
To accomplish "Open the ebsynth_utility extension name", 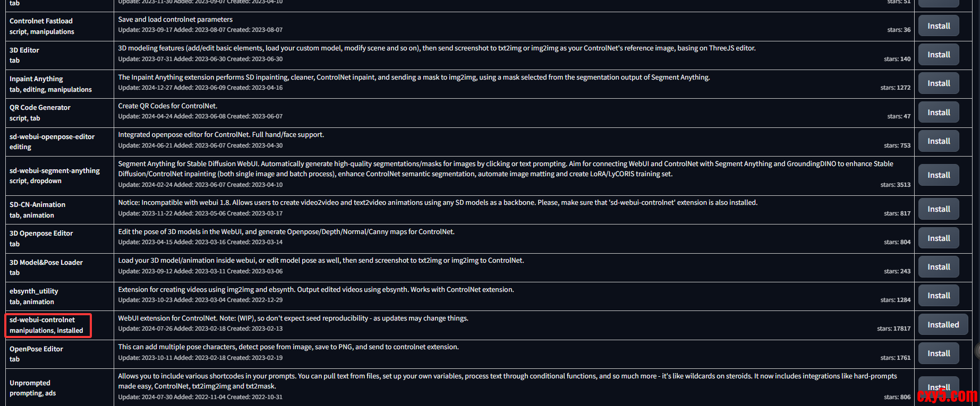I will click(x=34, y=291).
